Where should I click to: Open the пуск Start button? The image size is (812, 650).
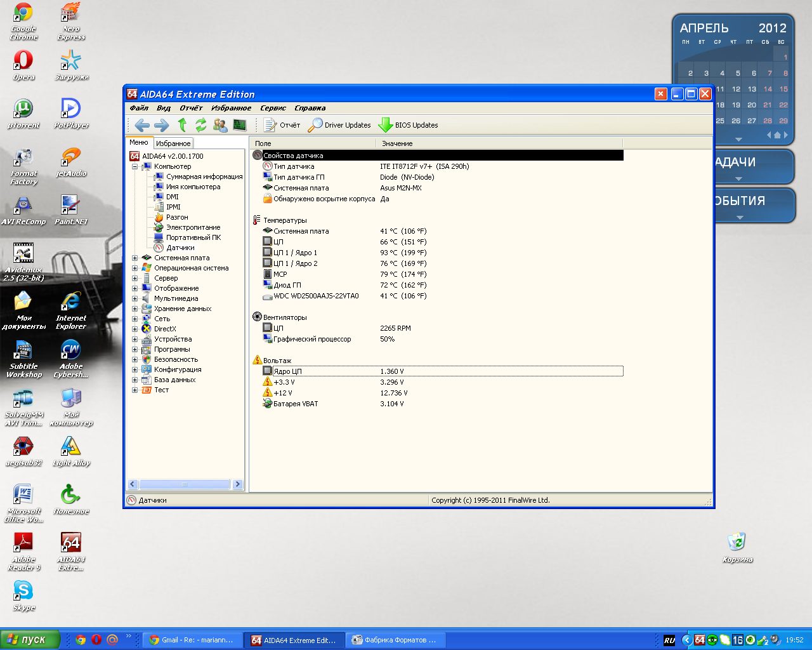tap(30, 640)
